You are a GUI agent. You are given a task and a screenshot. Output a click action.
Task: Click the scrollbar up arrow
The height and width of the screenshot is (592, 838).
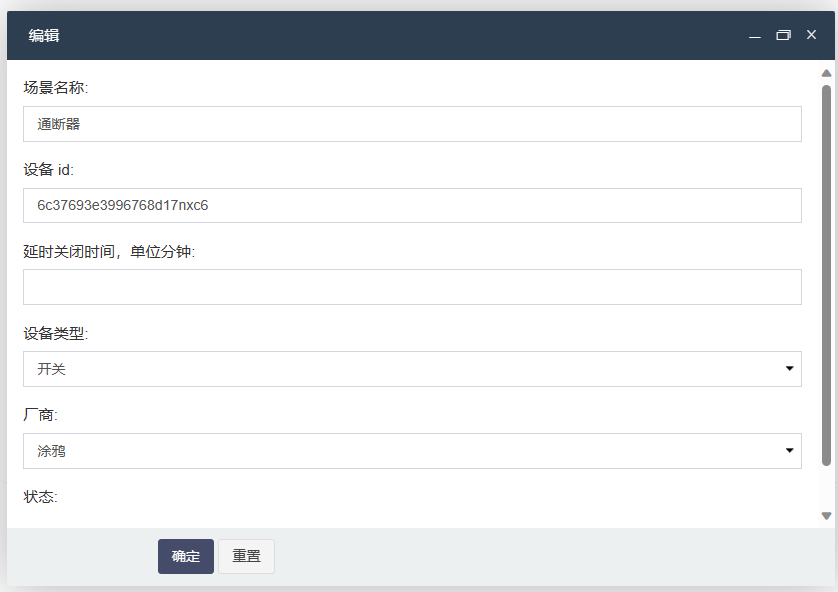(x=826, y=73)
